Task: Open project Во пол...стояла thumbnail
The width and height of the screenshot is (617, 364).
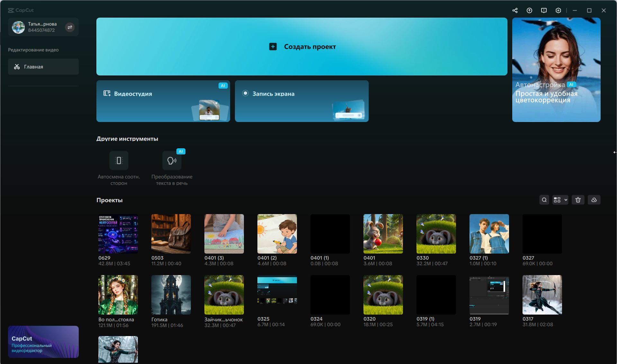Action: click(x=118, y=295)
